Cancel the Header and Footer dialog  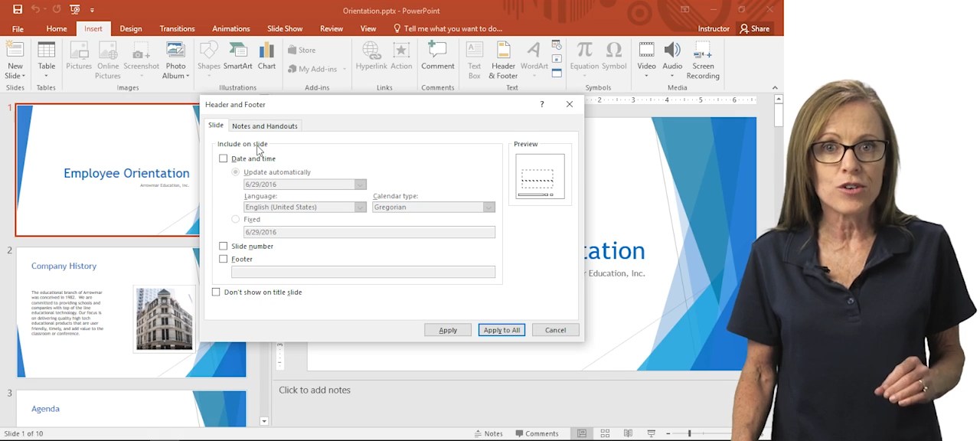coord(555,330)
